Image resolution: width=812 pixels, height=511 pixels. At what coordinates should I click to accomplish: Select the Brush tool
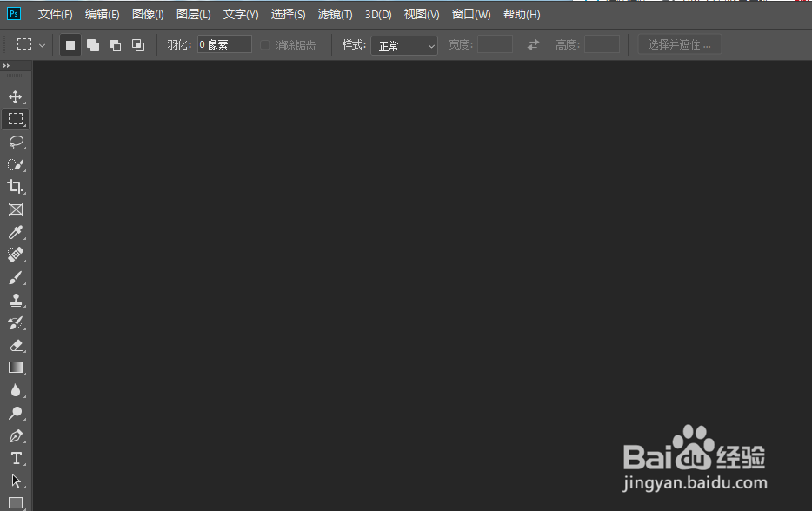click(16, 278)
